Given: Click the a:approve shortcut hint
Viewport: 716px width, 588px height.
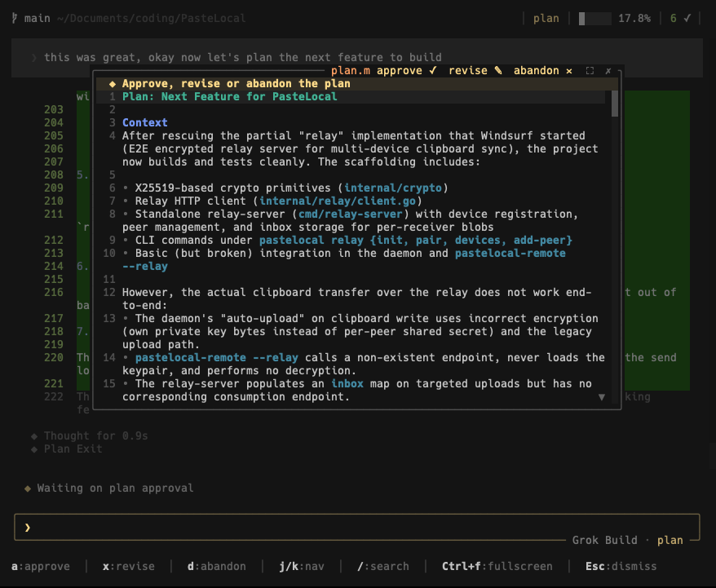Looking at the screenshot, I should tap(41, 567).
